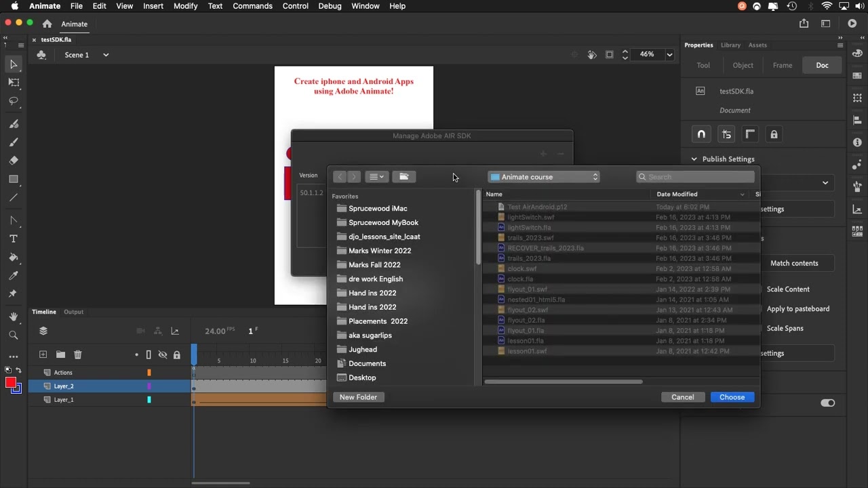This screenshot has height=488, width=868.
Task: Open the list view options dropdown in file dialog
Action: click(376, 177)
